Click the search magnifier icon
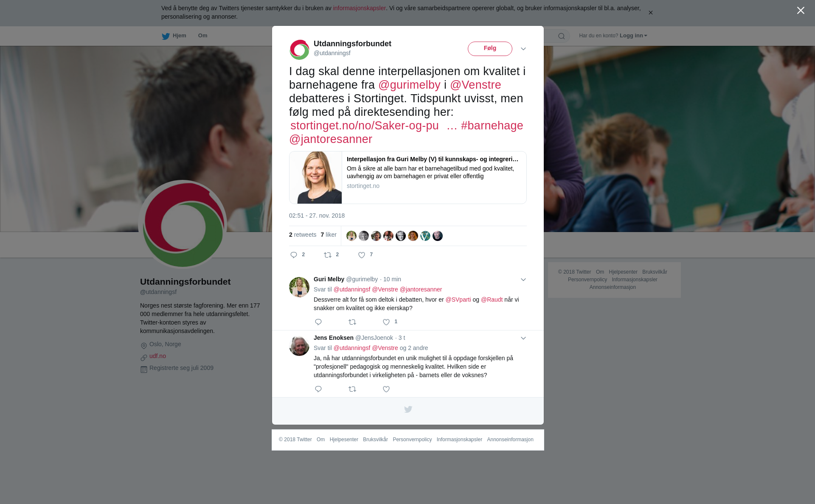This screenshot has height=504, width=815. (x=562, y=36)
